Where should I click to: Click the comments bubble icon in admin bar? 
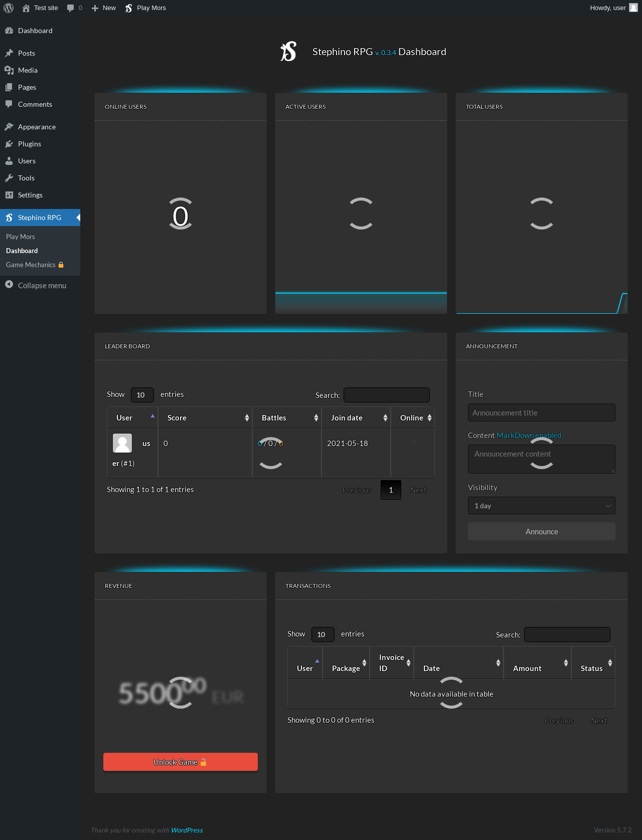click(x=71, y=8)
